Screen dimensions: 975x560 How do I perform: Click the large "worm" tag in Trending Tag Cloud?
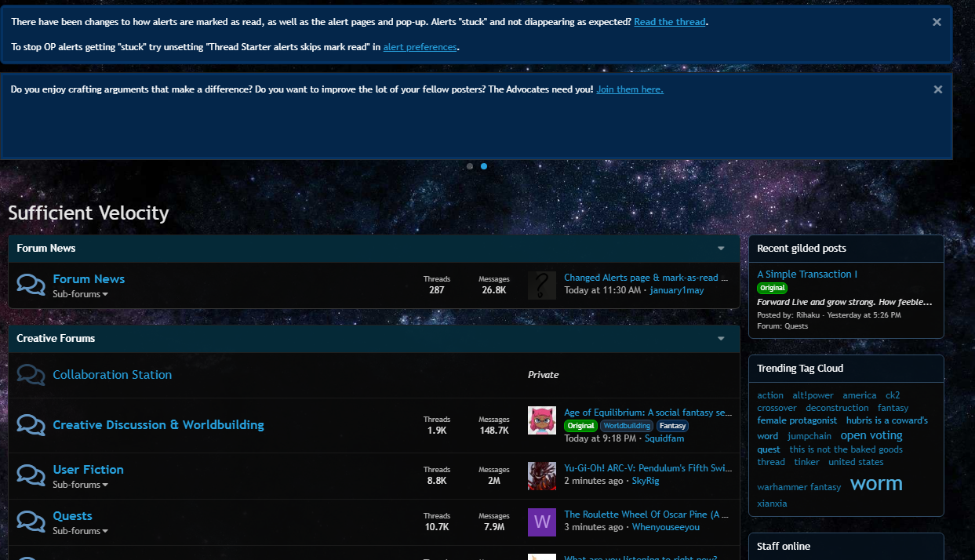click(875, 484)
